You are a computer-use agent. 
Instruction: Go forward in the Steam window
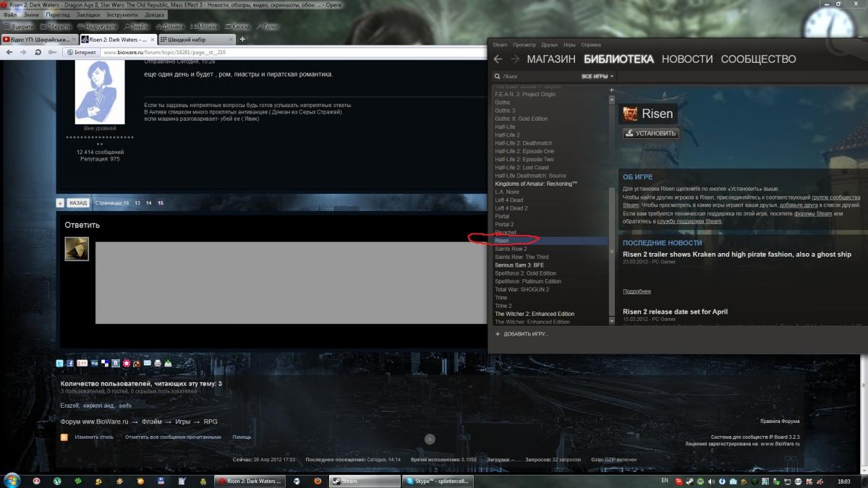[515, 59]
